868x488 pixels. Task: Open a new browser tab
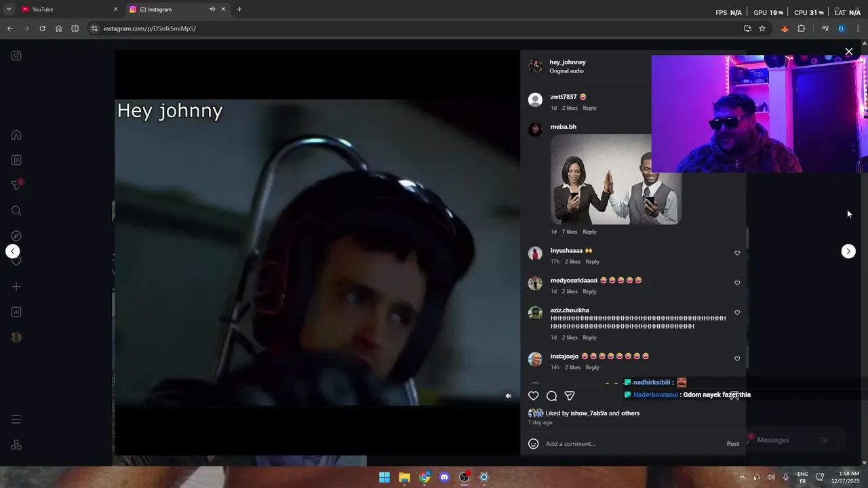click(x=239, y=9)
